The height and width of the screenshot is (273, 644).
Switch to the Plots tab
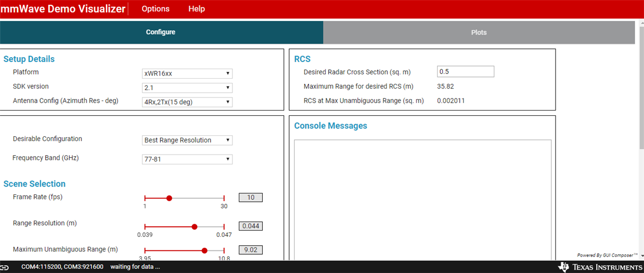479,32
